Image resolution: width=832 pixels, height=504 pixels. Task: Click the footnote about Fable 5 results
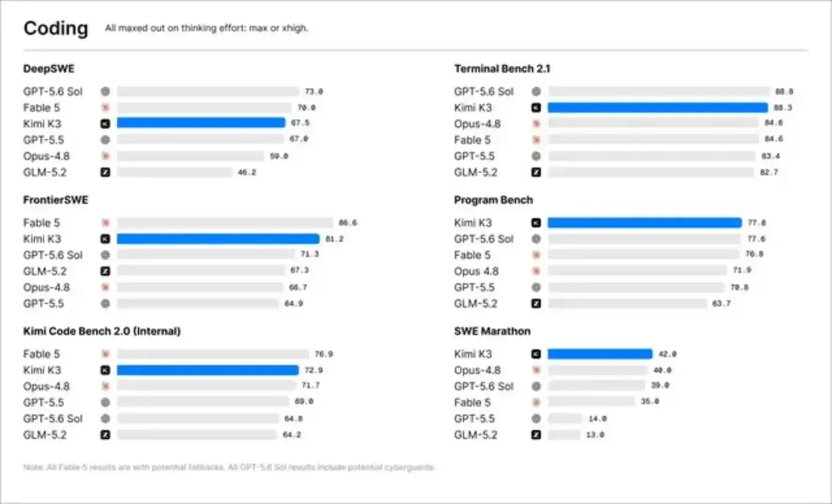click(x=229, y=467)
